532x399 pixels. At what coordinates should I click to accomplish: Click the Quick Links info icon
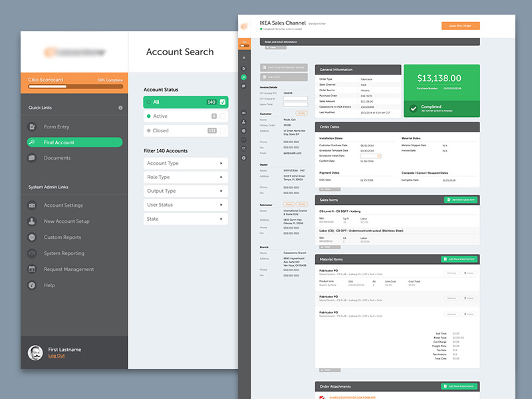tap(120, 108)
